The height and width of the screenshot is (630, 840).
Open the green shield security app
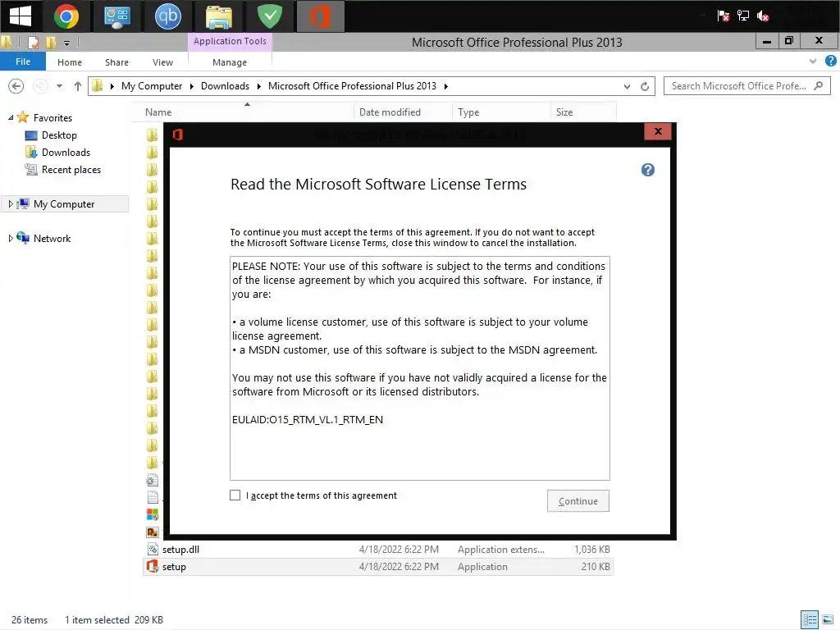(x=269, y=16)
